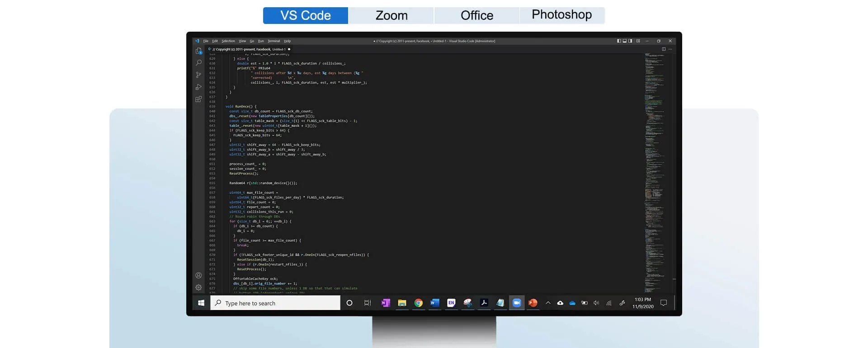Switch to the Zoom tab above monitor
The image size is (868, 348).
(391, 15)
